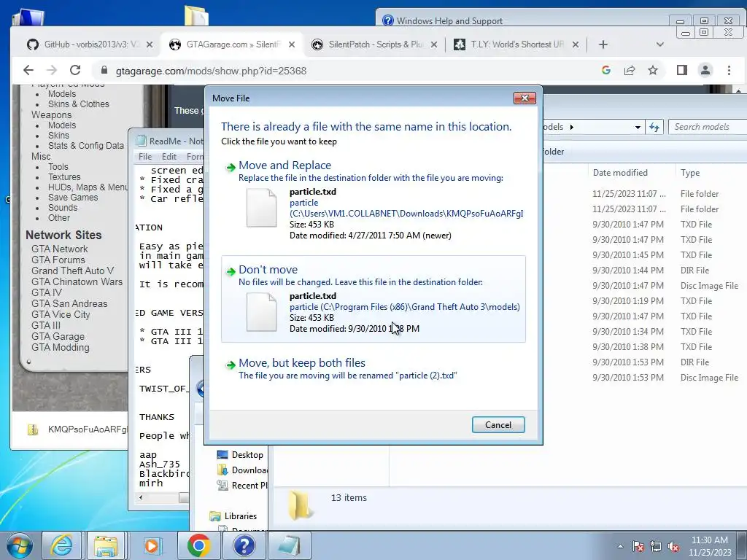The width and height of the screenshot is (747, 560).
Task: Switch to GitHub vorbis2013/v3 tab
Action: [89, 44]
